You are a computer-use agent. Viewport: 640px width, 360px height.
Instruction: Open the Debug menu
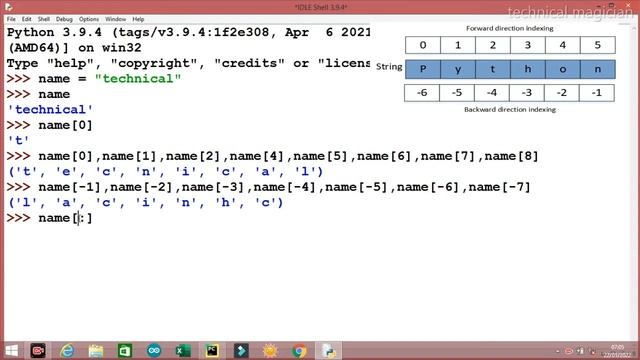(x=64, y=19)
